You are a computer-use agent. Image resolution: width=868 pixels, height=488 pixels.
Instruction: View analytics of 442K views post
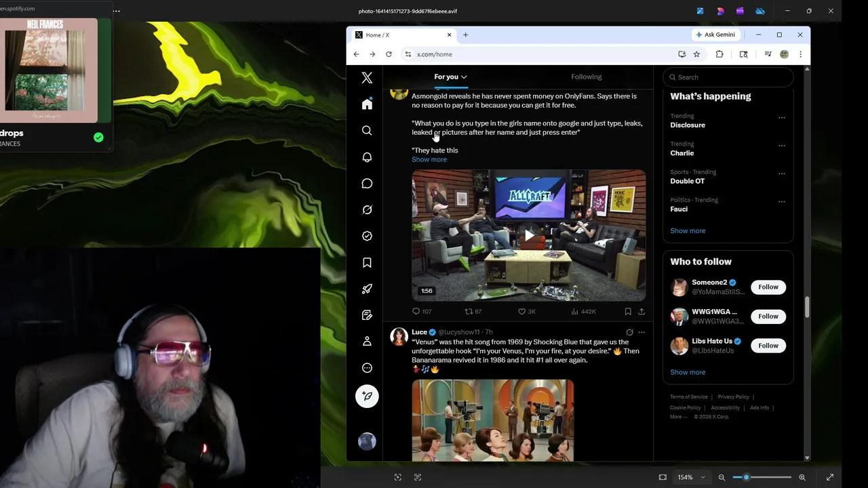[583, 312]
